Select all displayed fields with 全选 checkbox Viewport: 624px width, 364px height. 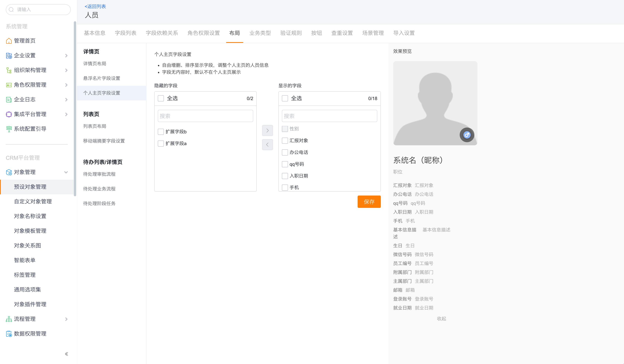tap(285, 98)
